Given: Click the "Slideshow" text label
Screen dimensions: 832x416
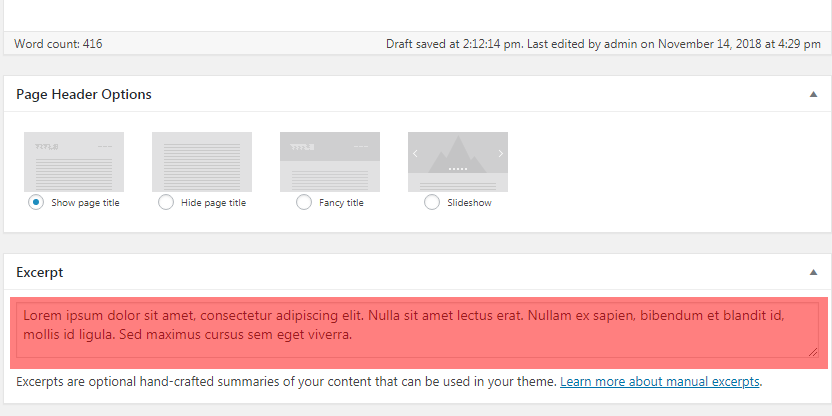Looking at the screenshot, I should pyautogui.click(x=469, y=203).
